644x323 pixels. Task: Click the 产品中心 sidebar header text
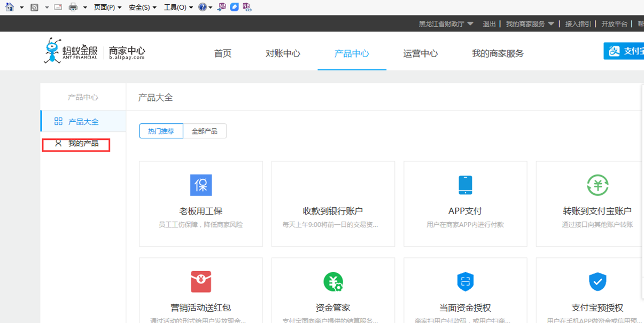(x=83, y=97)
